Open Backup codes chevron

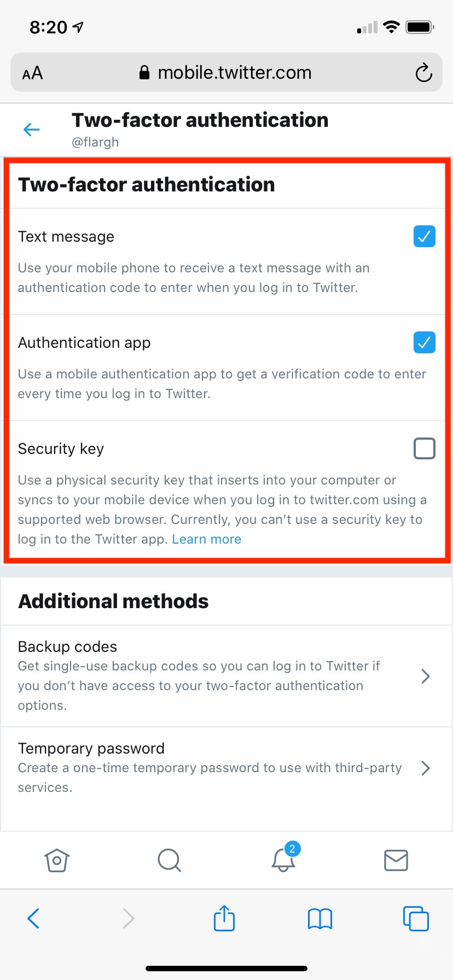[x=426, y=676]
